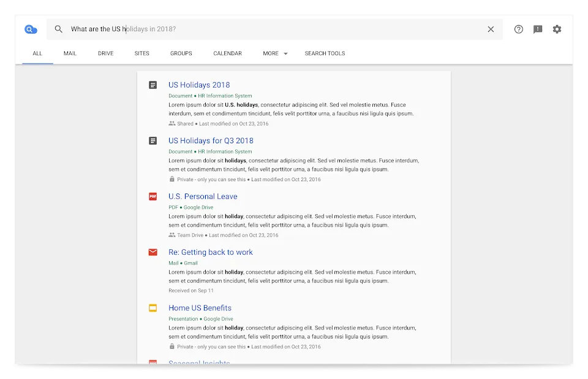Click the lock icon under US Holidays for Q3 2018
This screenshot has width=588, height=379.
(x=171, y=179)
